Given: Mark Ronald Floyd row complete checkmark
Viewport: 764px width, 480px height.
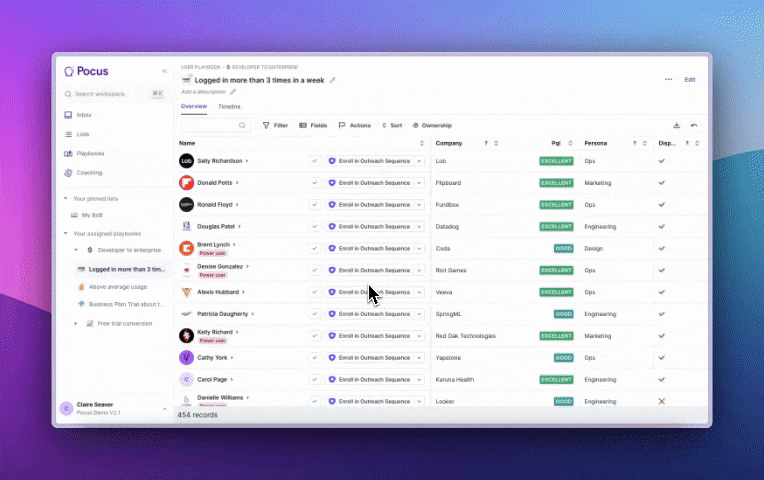Looking at the screenshot, I should tap(315, 205).
